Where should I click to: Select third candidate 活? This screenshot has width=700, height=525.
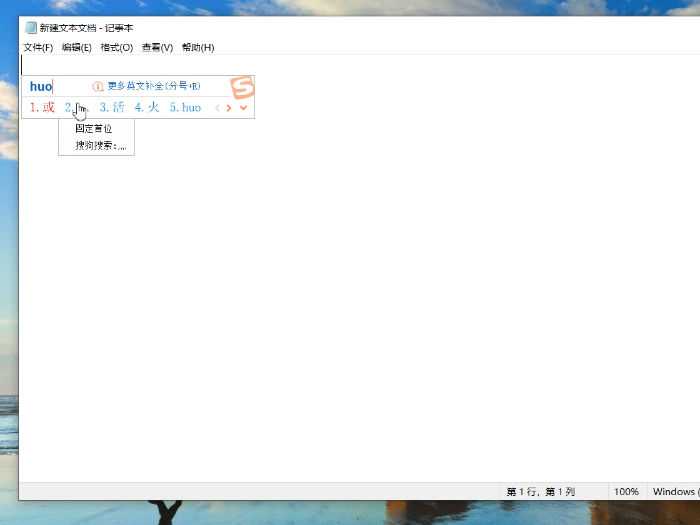(x=112, y=107)
